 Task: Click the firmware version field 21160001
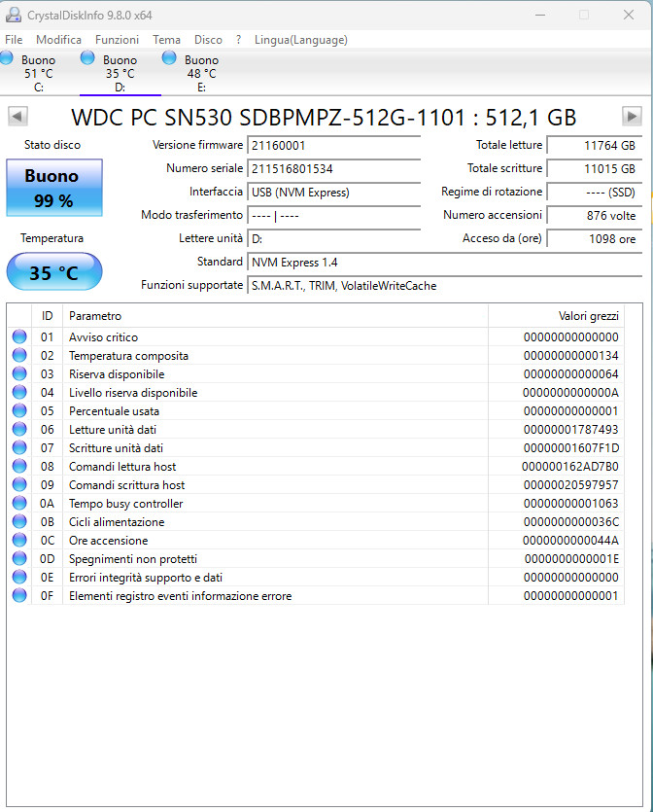(333, 146)
